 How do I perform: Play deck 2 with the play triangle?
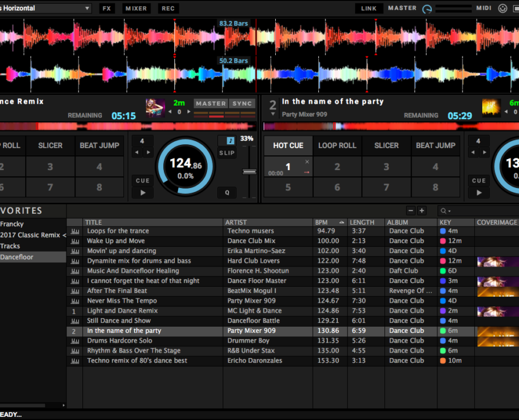(x=479, y=193)
